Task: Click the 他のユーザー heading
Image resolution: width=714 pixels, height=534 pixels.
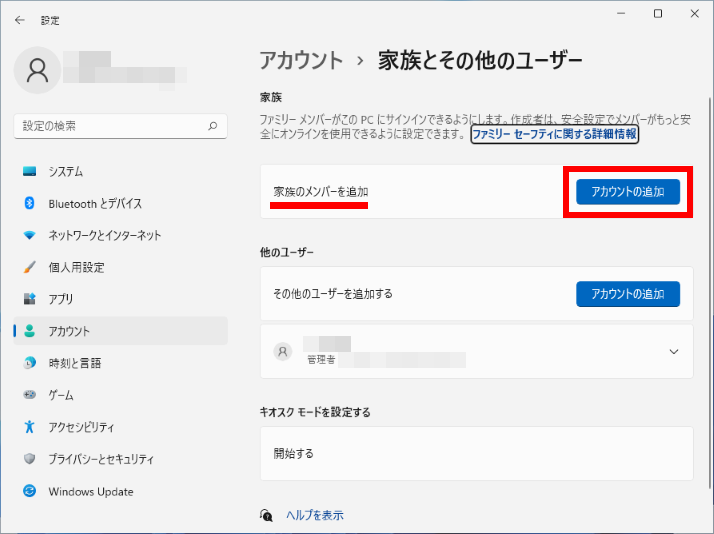Action: 286,252
